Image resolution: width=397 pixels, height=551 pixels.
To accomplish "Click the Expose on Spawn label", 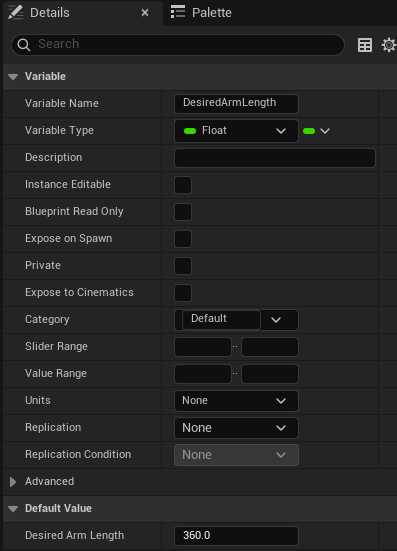I will [x=69, y=238].
